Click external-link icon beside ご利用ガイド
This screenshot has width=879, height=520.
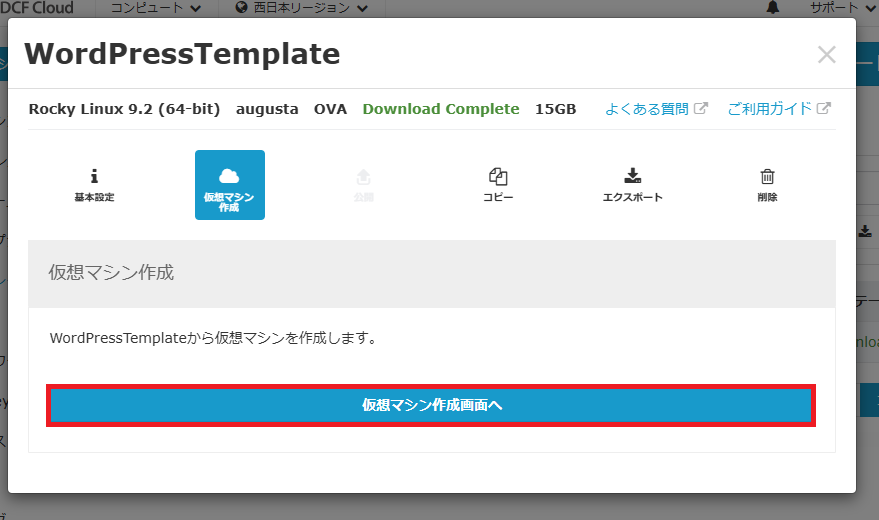(824, 109)
